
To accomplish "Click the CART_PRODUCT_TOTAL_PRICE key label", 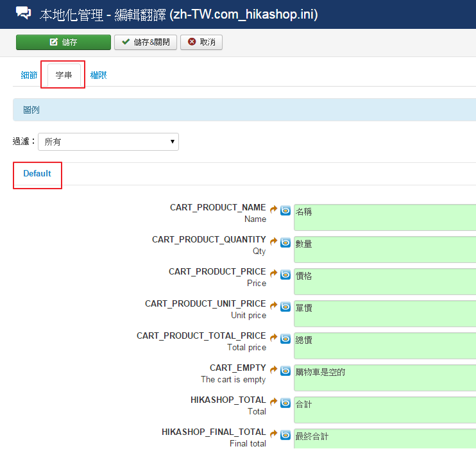I will pyautogui.click(x=201, y=336).
